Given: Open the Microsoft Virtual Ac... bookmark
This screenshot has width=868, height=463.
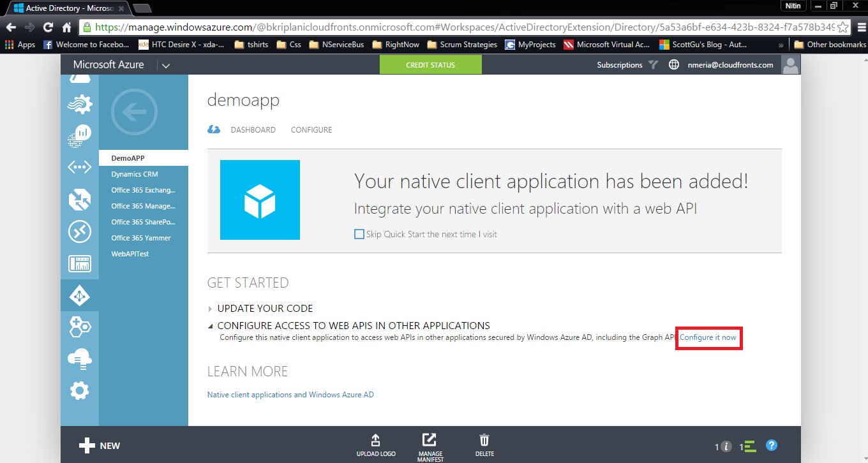Looking at the screenshot, I should [x=606, y=45].
